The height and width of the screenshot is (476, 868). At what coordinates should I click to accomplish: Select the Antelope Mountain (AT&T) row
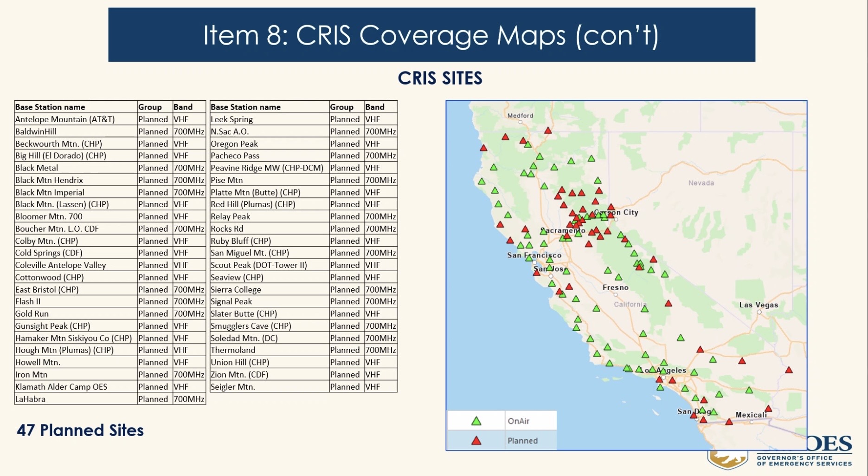(x=65, y=119)
